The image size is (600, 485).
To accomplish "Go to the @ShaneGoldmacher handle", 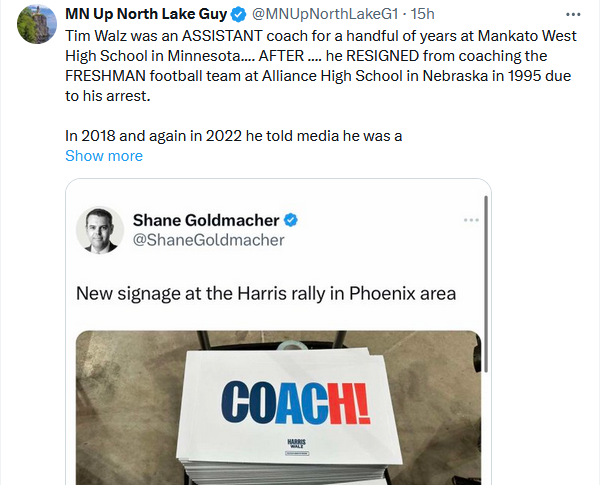I will [x=208, y=240].
